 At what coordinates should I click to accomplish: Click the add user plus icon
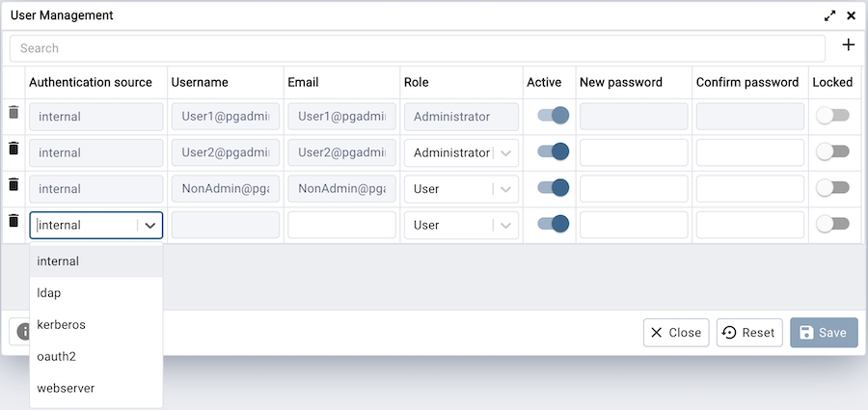(x=848, y=45)
